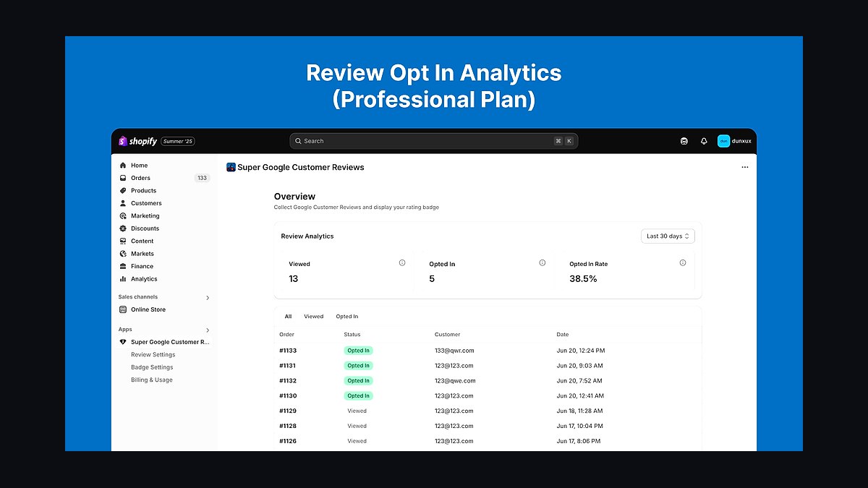
Task: Click the Search input field
Action: click(x=434, y=141)
